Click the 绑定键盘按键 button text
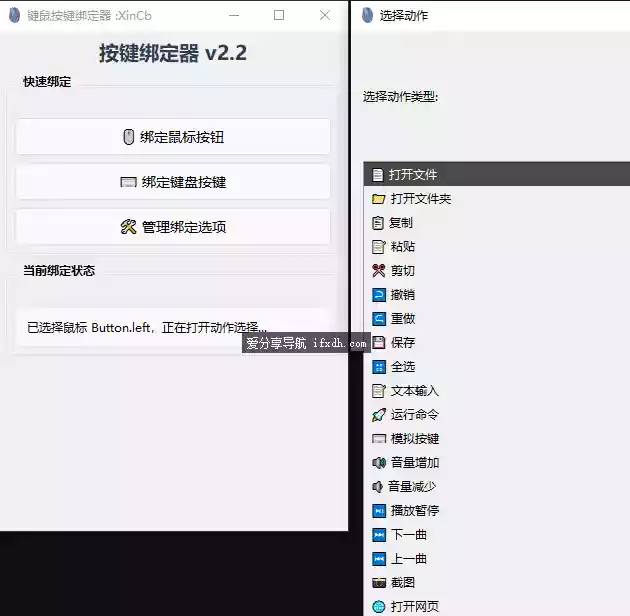 tap(184, 182)
